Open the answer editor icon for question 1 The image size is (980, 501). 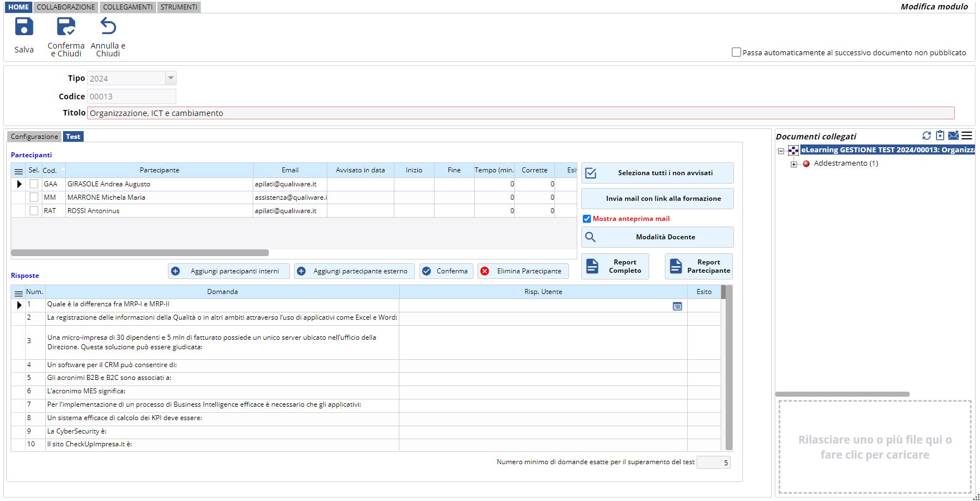click(677, 306)
